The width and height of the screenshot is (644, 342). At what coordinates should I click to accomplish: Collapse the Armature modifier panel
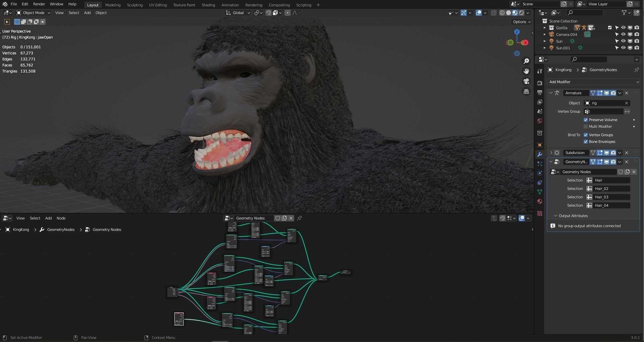pyautogui.click(x=551, y=93)
